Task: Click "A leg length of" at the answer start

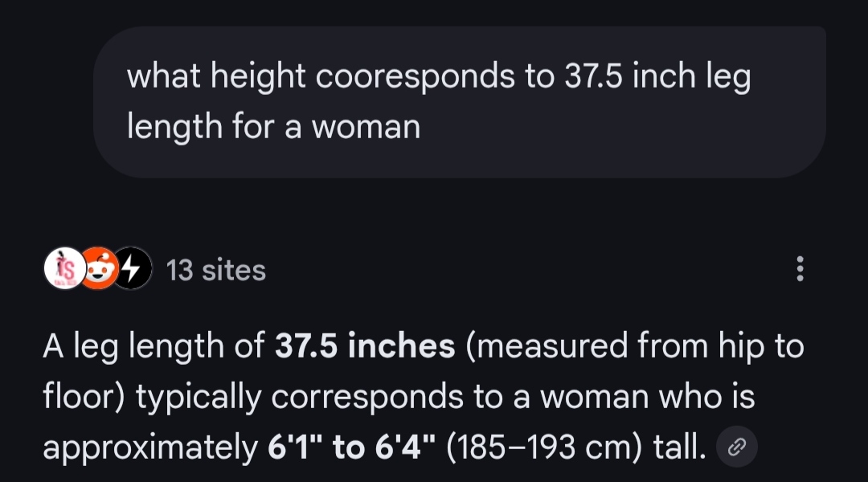Action: coord(153,346)
